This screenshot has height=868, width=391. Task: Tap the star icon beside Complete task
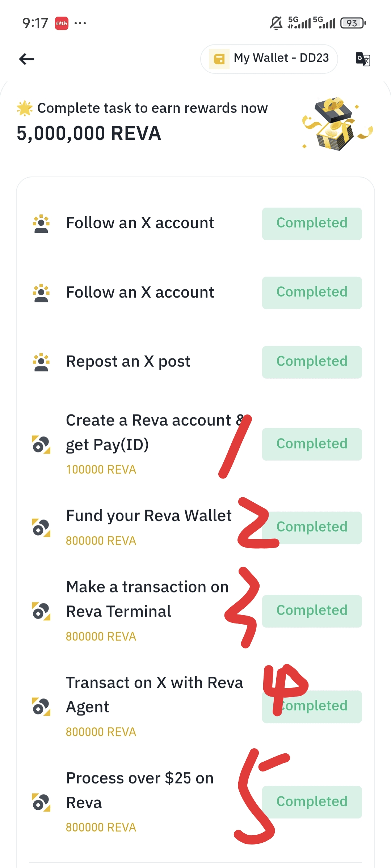pyautogui.click(x=25, y=109)
